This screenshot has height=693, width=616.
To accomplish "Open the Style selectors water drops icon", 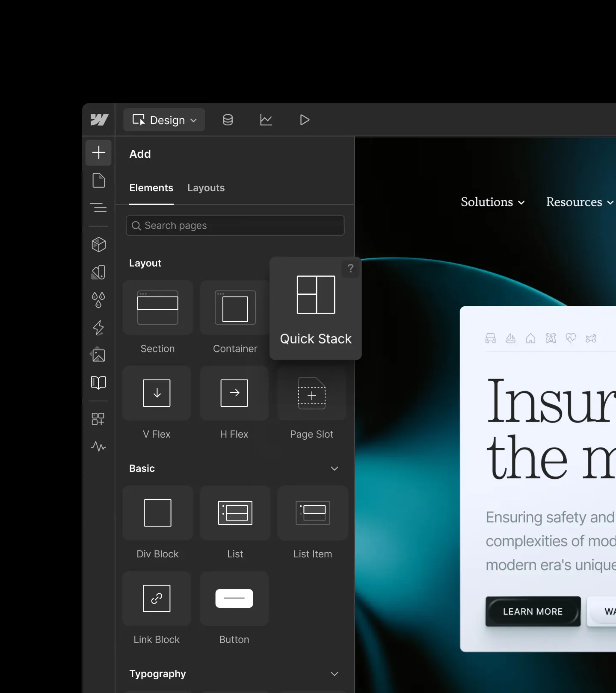I will [x=98, y=300].
